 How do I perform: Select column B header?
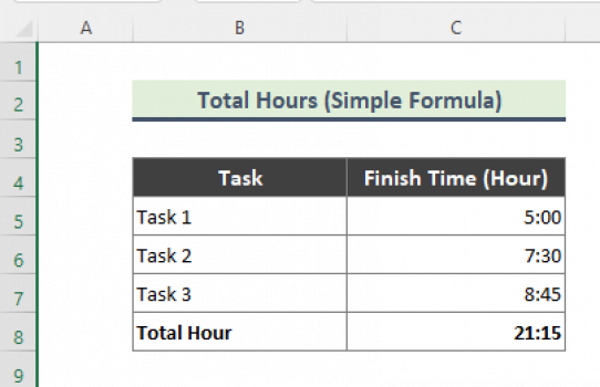[x=240, y=28]
